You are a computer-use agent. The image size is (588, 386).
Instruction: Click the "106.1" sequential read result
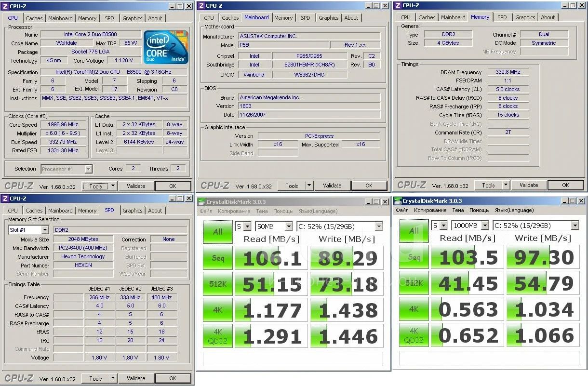[x=271, y=259]
